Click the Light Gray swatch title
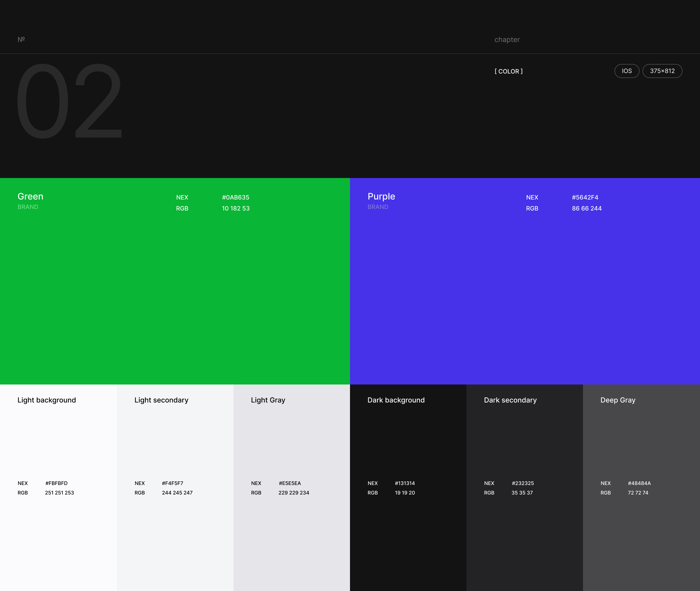 coord(268,400)
